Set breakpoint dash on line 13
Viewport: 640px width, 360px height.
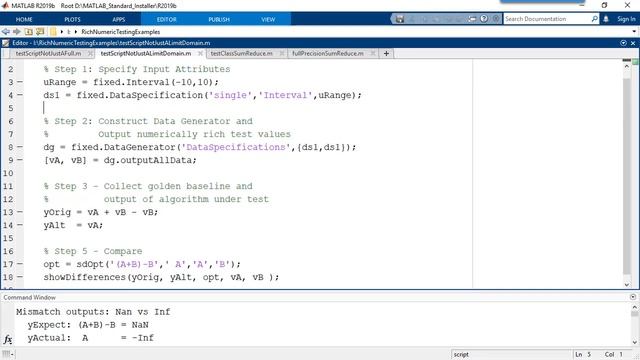[20, 212]
